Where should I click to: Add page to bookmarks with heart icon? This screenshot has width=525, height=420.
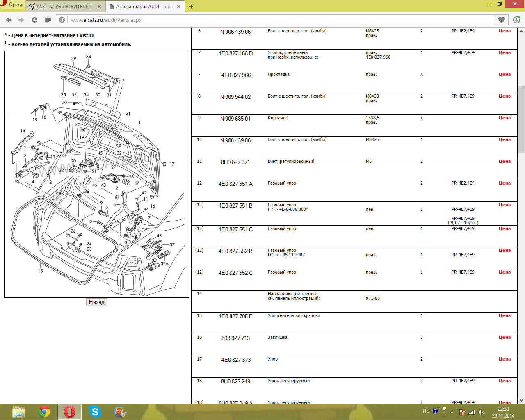(x=502, y=20)
